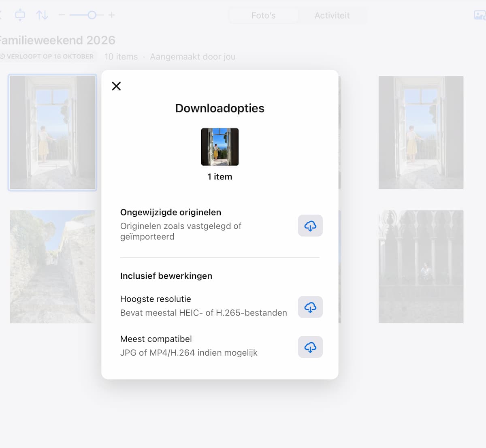Click the 'Familieweekend 2026' album title

click(57, 40)
